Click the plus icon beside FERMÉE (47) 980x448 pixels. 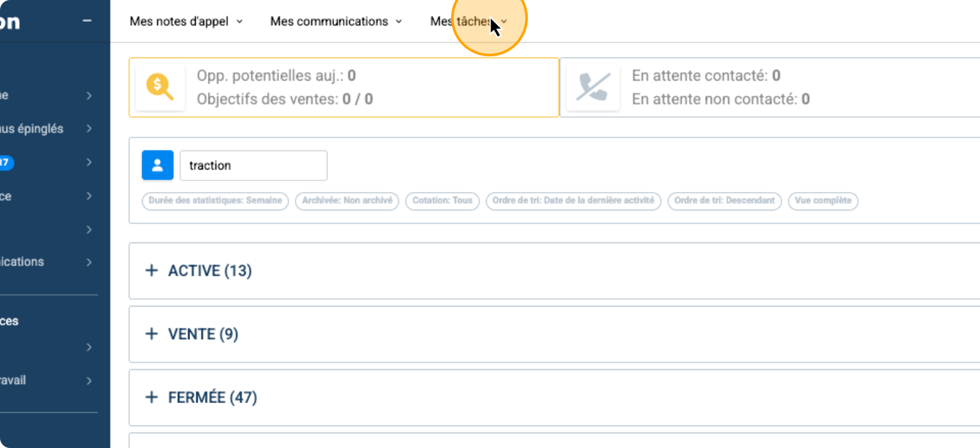pos(152,397)
